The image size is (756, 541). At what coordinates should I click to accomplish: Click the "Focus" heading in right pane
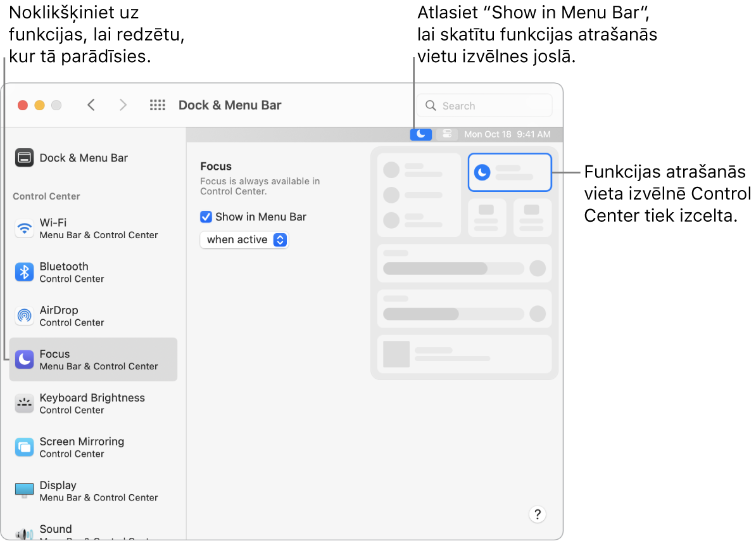(x=216, y=167)
